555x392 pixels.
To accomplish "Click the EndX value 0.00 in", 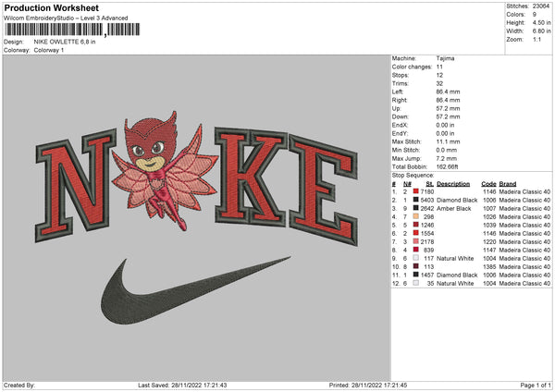I will click(445, 125).
